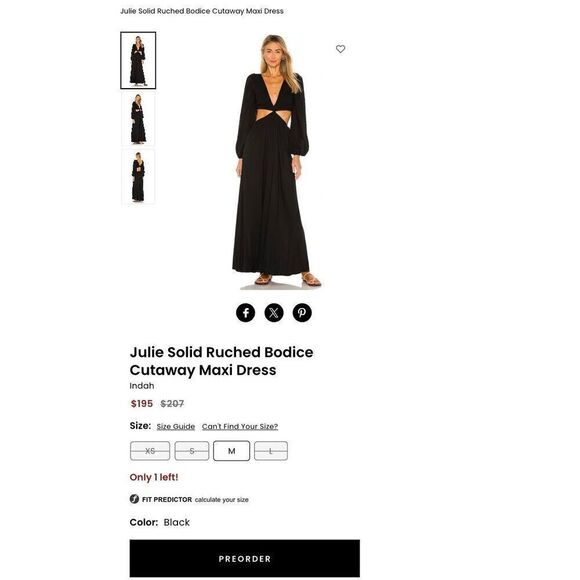Share the dress on X

274,313
